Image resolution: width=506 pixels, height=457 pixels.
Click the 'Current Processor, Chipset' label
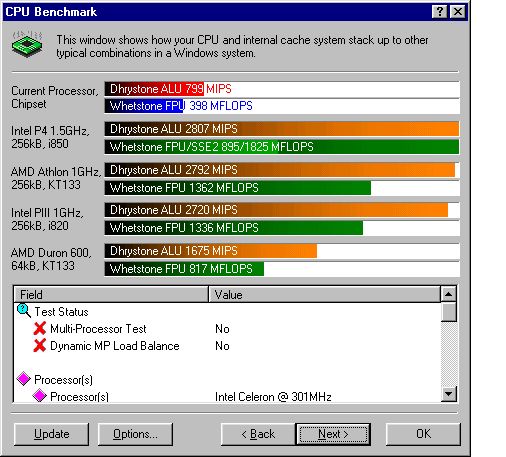[x=55, y=97]
